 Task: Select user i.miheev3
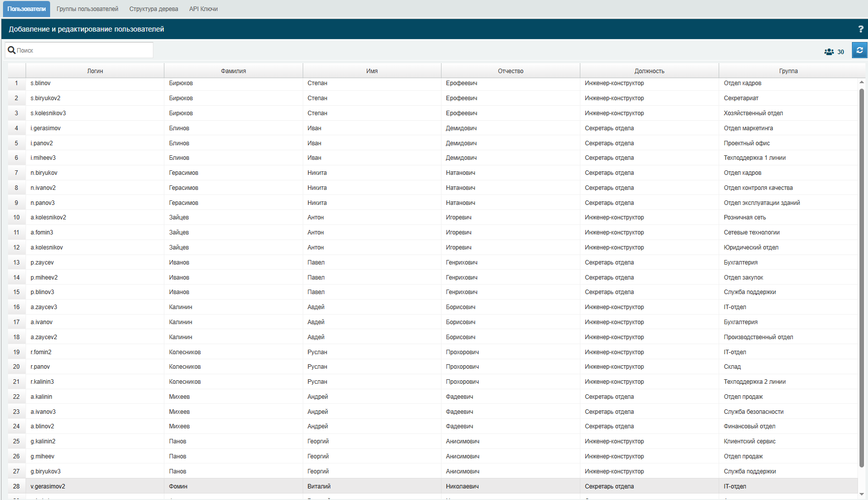(43, 158)
